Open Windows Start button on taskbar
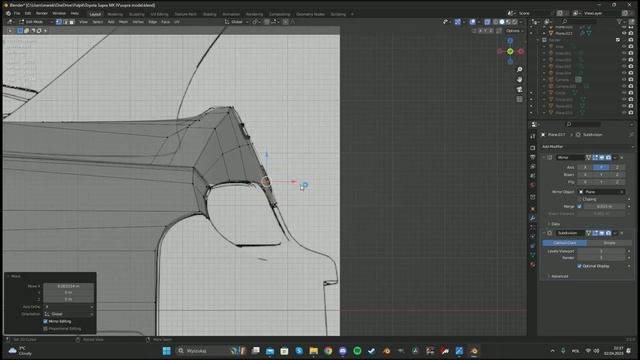This screenshot has width=640, height=360. point(167,351)
